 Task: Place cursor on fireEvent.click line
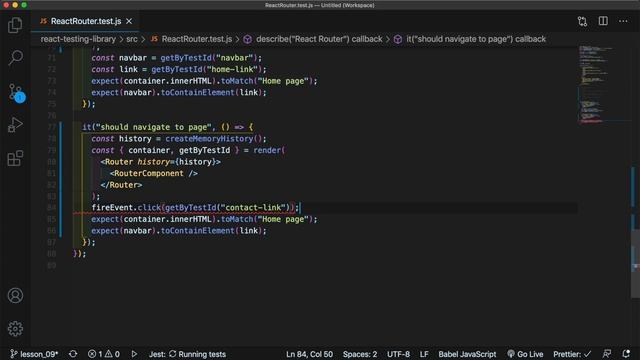point(195,208)
